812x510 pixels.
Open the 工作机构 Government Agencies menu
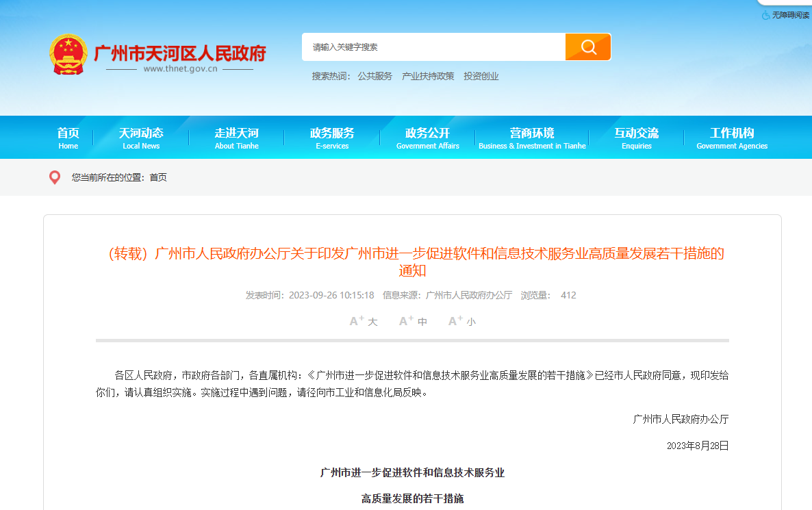[731, 137]
